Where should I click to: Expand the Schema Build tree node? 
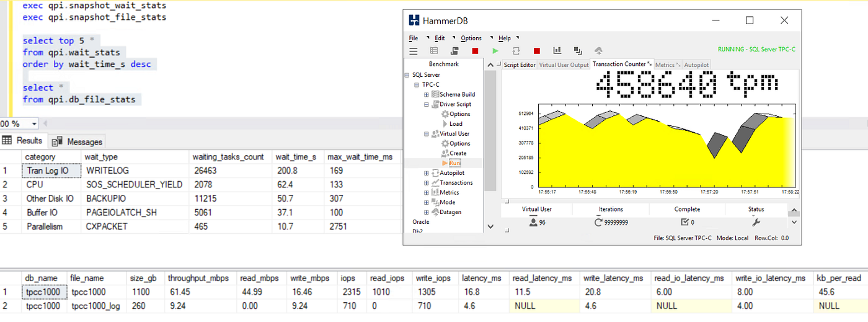(427, 94)
